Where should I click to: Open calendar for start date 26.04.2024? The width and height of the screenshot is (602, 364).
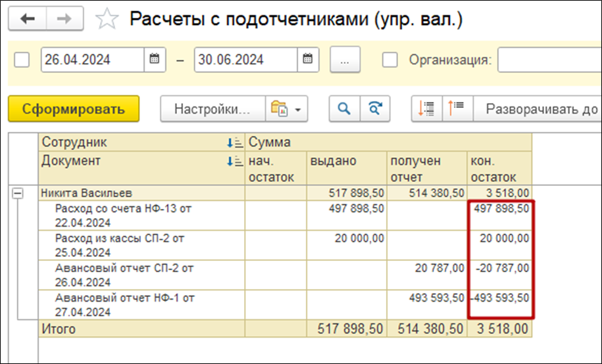(x=154, y=60)
